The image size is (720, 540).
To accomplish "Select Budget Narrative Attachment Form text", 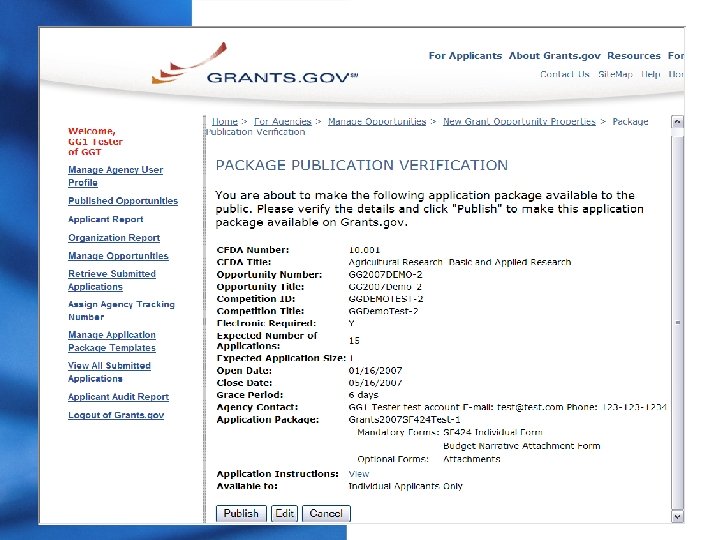I will [x=522, y=446].
